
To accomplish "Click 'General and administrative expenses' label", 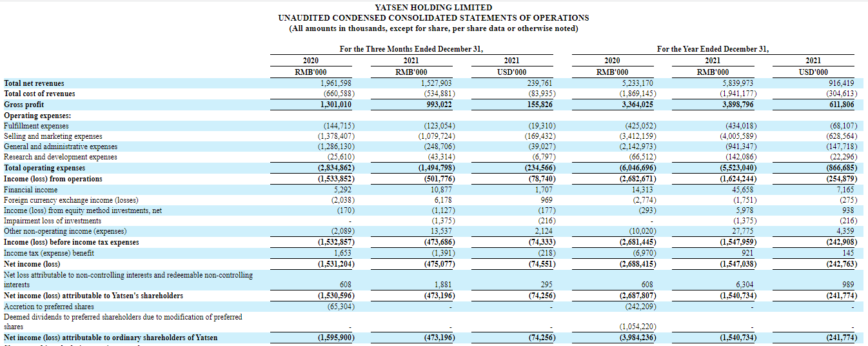I will point(61,147).
